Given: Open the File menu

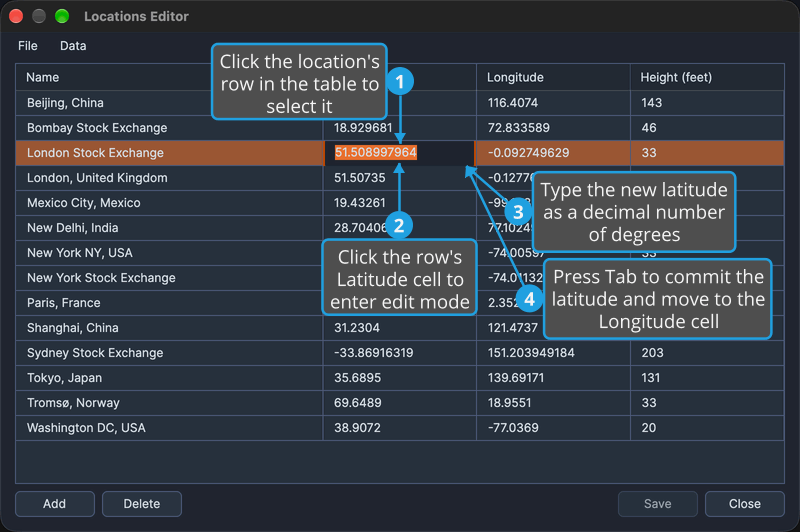Looking at the screenshot, I should coord(28,46).
